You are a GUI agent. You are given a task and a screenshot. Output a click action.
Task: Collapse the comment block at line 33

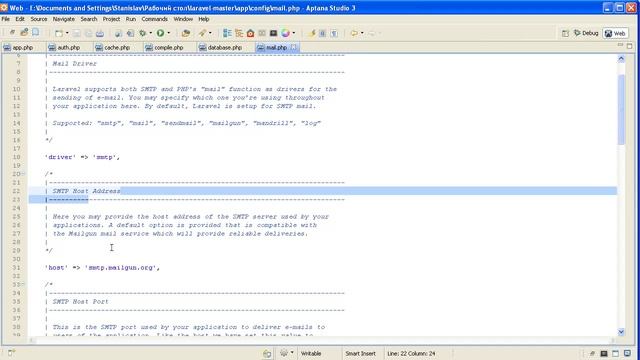coord(23,284)
